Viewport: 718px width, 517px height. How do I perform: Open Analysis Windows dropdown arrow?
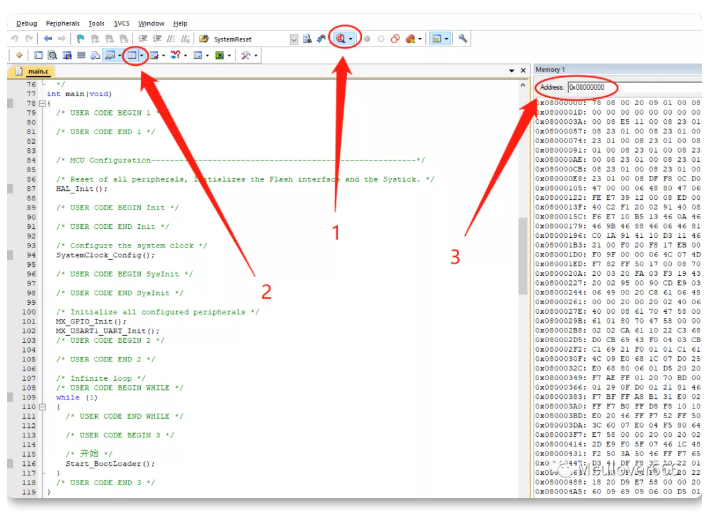pos(185,55)
